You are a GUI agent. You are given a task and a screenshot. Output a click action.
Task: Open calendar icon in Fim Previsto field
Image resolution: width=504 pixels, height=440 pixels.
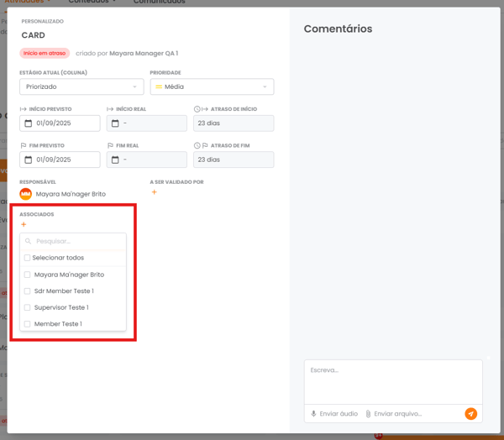pyautogui.click(x=29, y=160)
